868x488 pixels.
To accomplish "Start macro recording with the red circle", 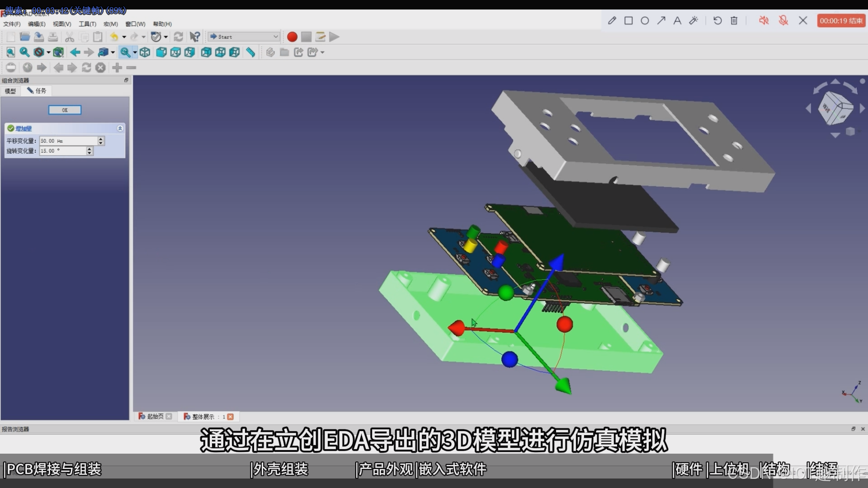I will 292,37.
